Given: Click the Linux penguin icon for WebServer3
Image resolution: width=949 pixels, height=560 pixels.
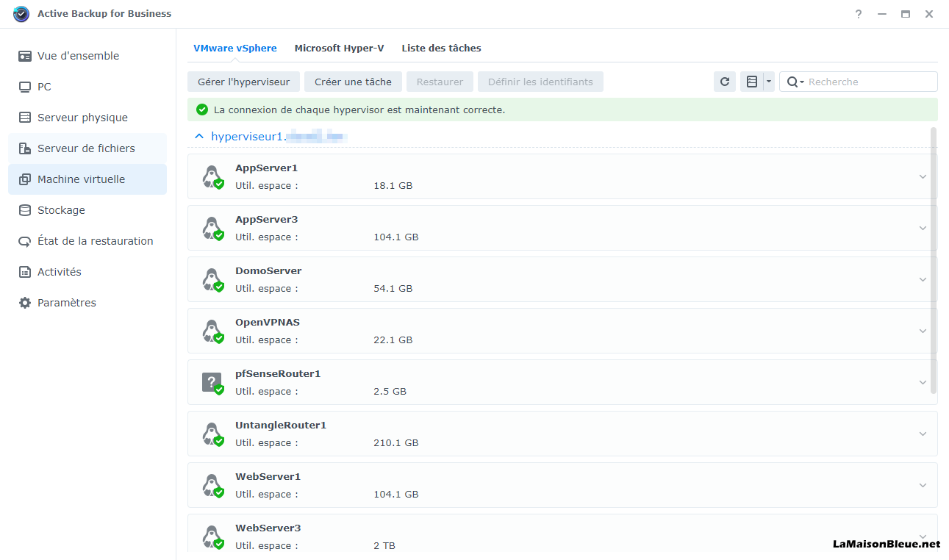Looking at the screenshot, I should 212,536.
